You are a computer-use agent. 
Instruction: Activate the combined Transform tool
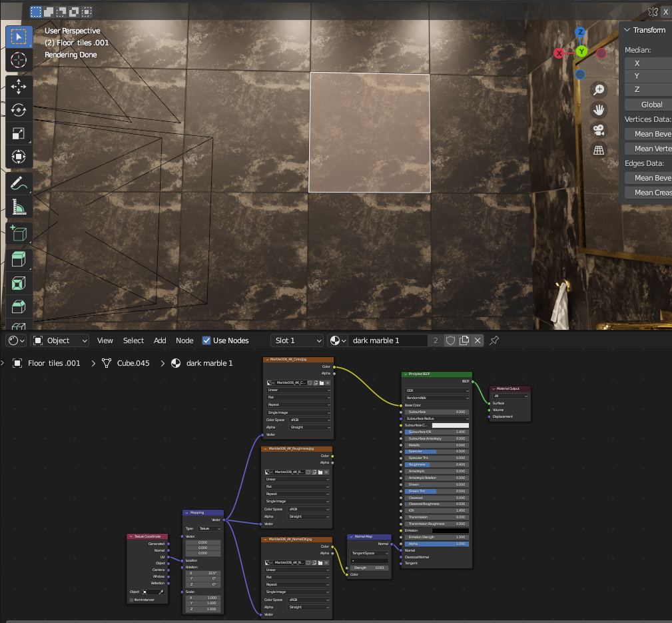pyautogui.click(x=19, y=157)
